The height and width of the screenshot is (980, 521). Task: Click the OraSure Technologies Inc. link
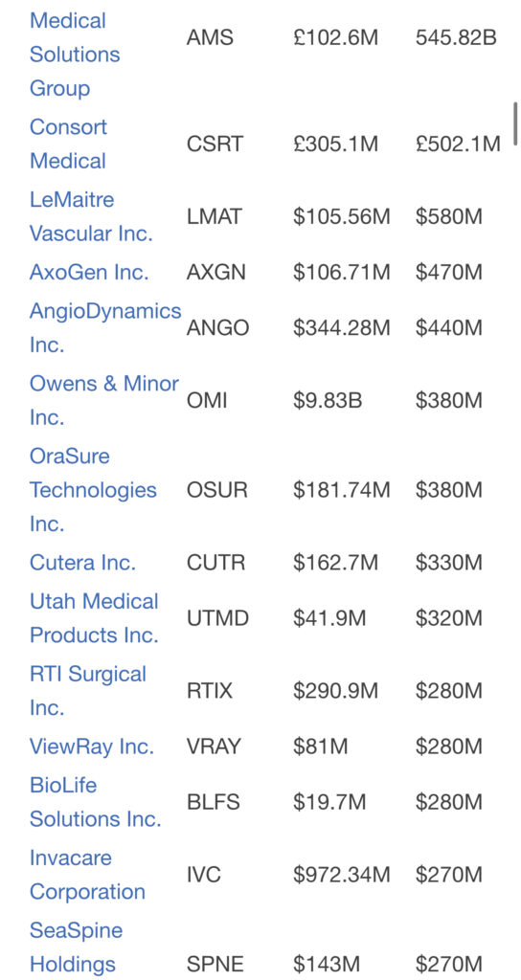click(x=93, y=489)
